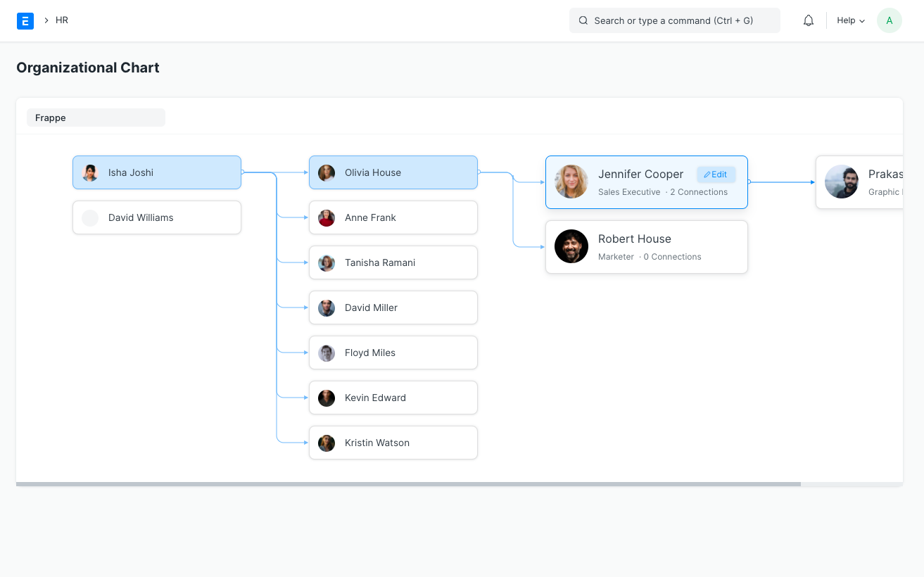Click the Edit pencil icon on Jennifer Cooper's card
Screen dimensions: 924x577
pos(716,174)
